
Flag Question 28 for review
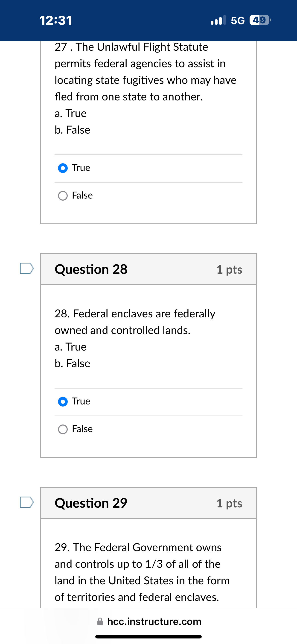point(27,268)
